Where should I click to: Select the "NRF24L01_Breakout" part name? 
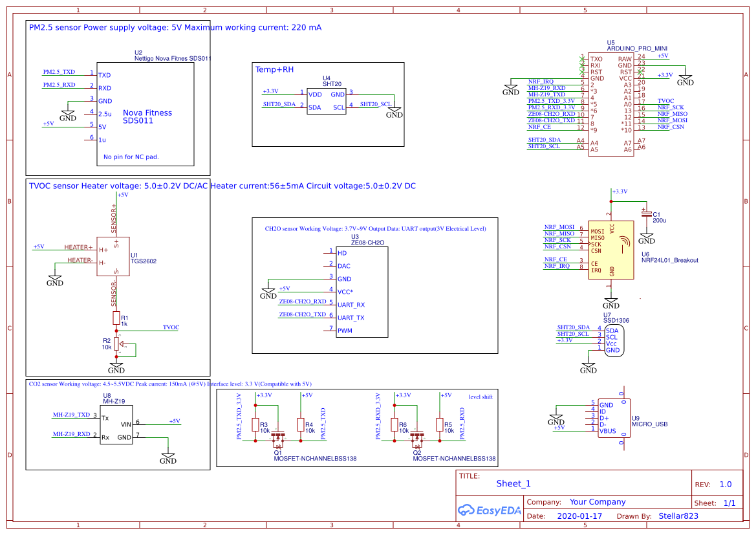670,260
